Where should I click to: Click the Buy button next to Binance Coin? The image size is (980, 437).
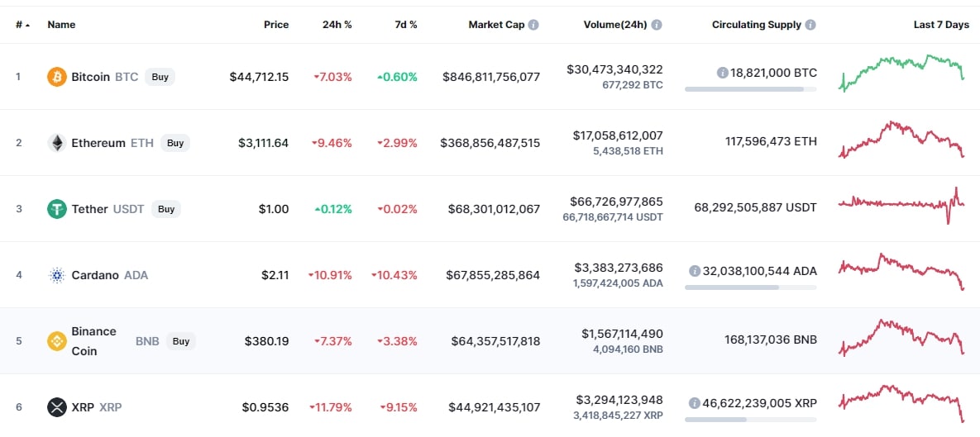pyautogui.click(x=181, y=341)
